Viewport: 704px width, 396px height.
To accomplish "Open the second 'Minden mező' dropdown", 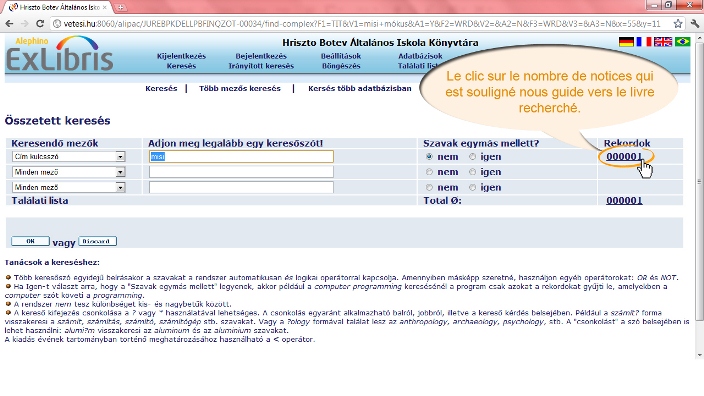I will [x=69, y=172].
